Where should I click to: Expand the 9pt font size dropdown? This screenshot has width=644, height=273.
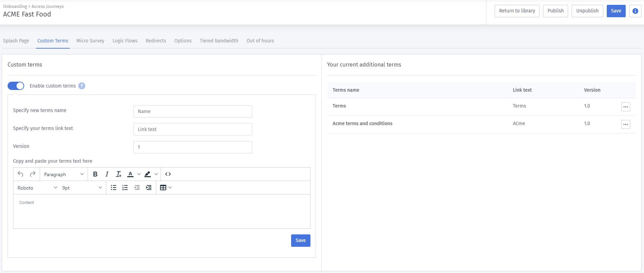[x=82, y=188]
